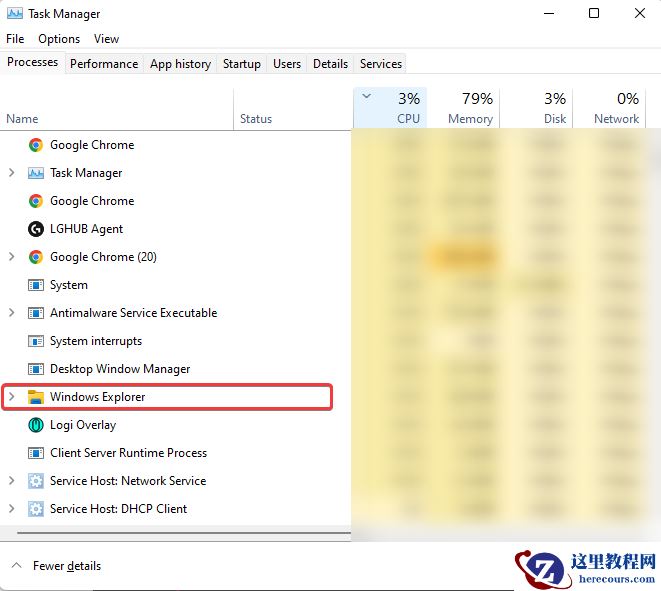Minimize the Task Manager window
Screen dimensions: 661x591
pos(548,13)
